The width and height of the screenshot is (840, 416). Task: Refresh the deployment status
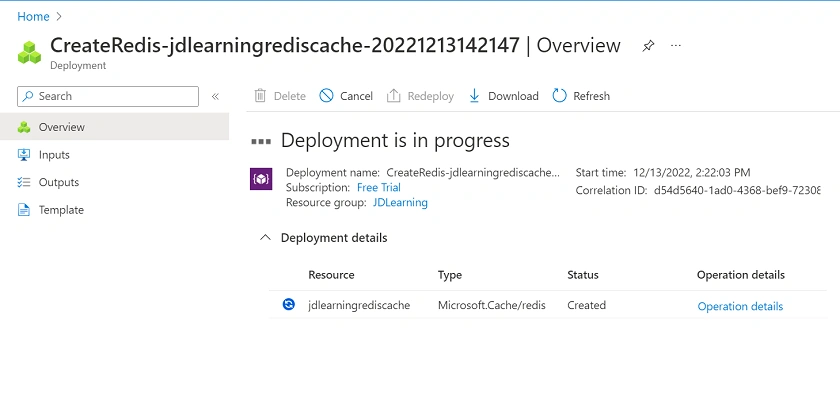coord(581,96)
